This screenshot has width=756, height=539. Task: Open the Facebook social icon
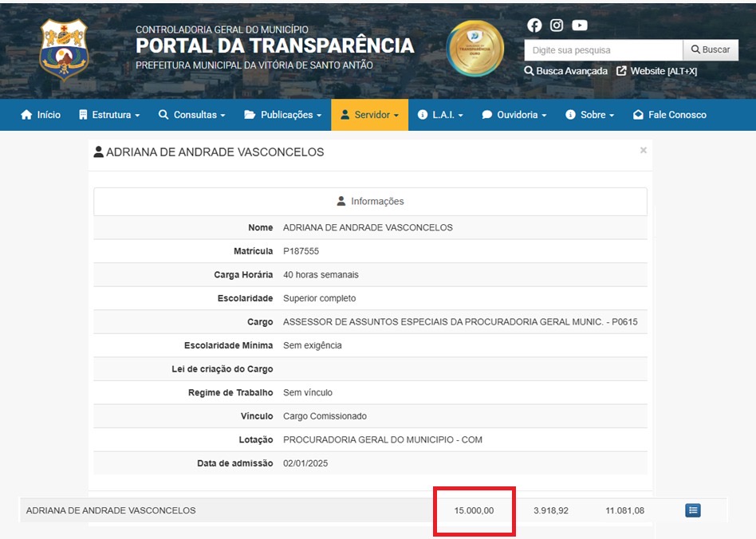[534, 26]
